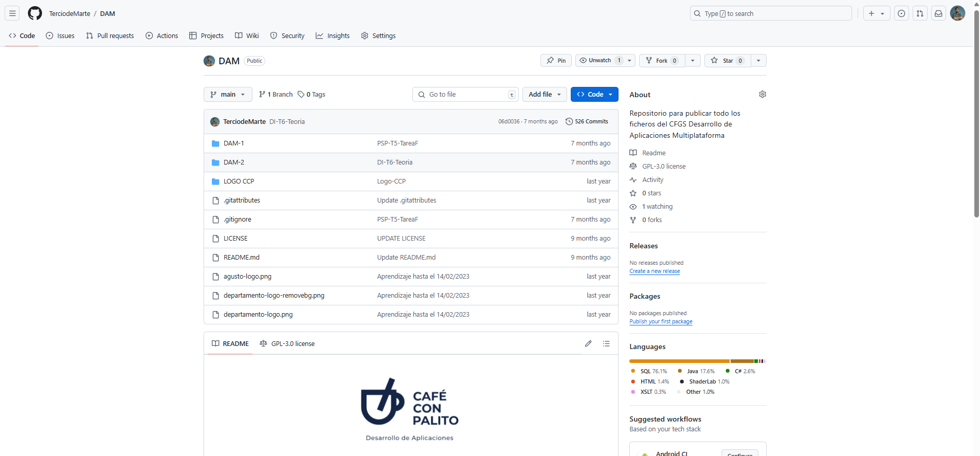Screen dimensions: 980x456
Task: Focus the top search box
Action: tap(771, 13)
